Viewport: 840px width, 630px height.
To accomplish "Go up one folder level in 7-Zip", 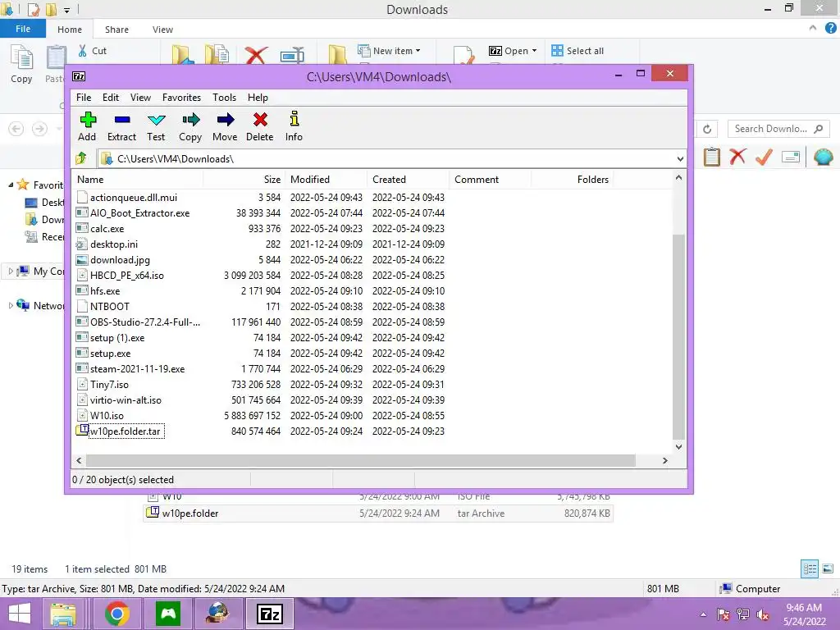I will tap(81, 158).
